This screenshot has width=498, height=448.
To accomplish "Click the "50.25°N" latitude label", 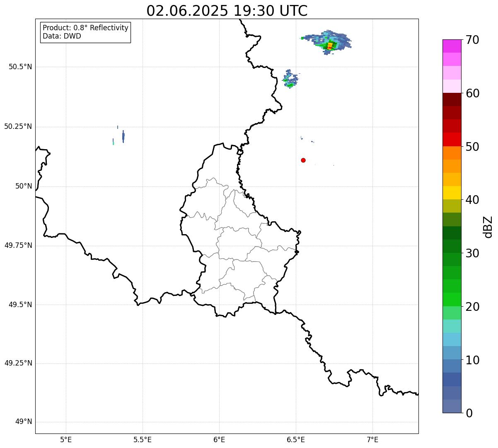I will tap(18, 126).
